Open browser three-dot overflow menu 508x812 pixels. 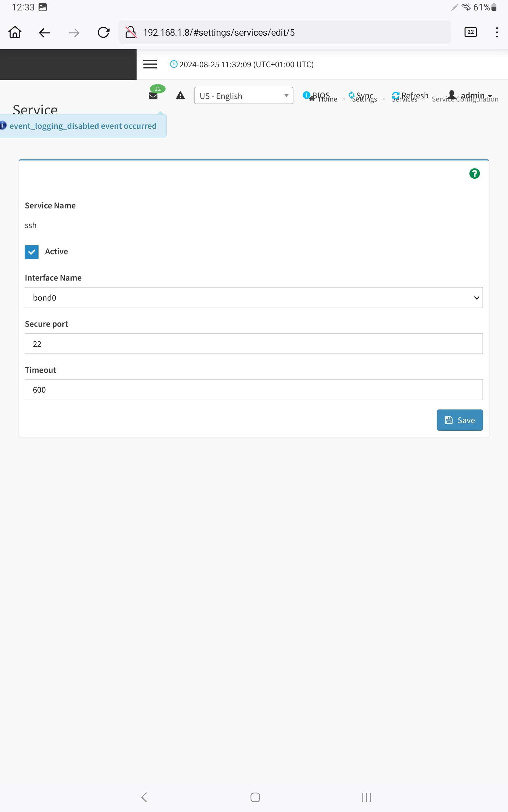(x=497, y=32)
